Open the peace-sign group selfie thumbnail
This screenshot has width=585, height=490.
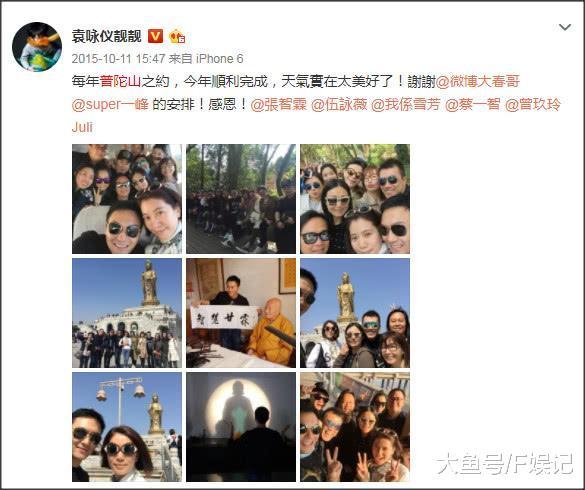tap(355, 427)
